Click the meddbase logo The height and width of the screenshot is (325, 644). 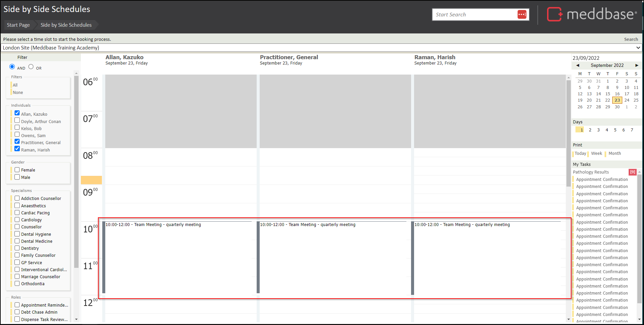click(592, 14)
